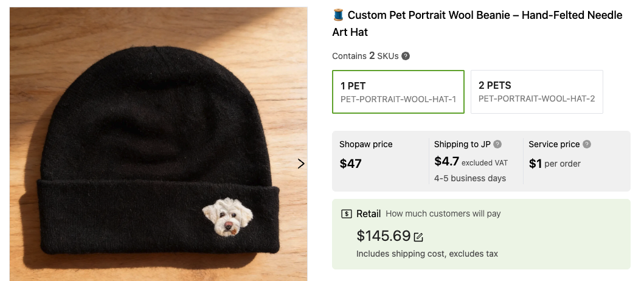Click the $145.69 retail price value

pos(383,236)
